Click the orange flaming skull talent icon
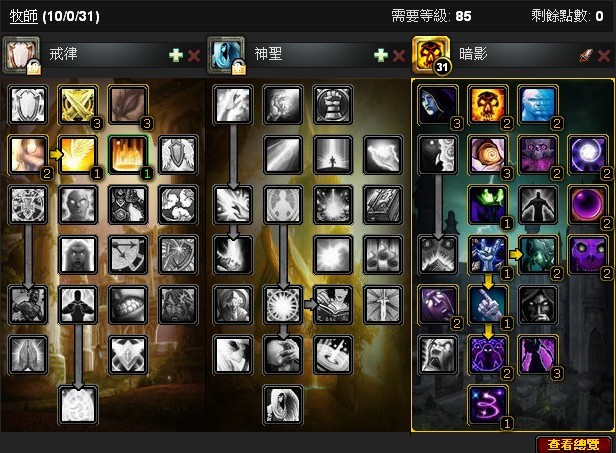Viewport: 616px width, 453px height. coord(488,105)
